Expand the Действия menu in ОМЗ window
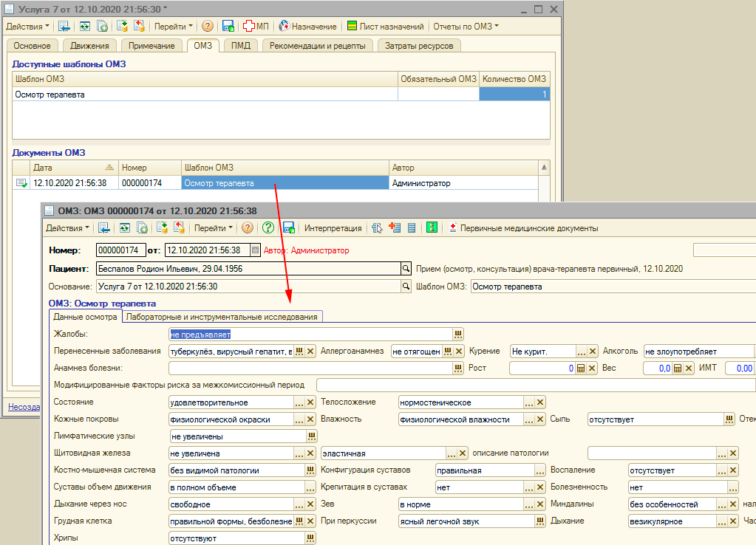Image resolution: width=756 pixels, height=545 pixels. [67, 228]
